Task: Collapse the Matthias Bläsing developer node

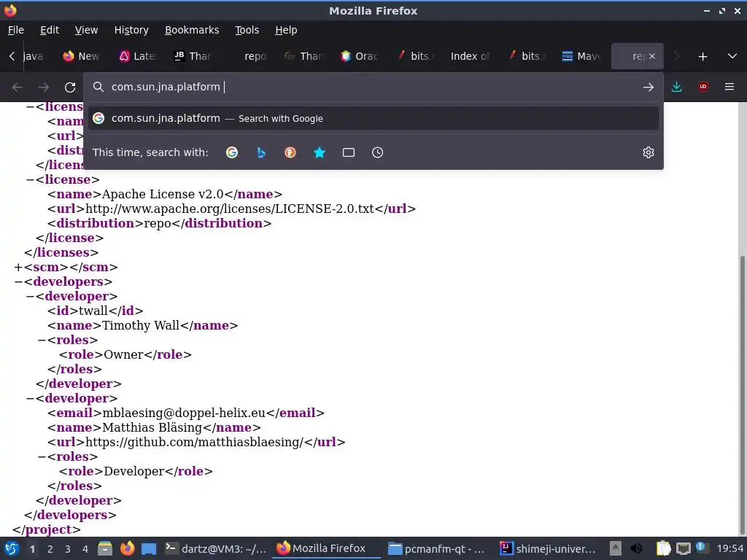Action: click(x=31, y=399)
